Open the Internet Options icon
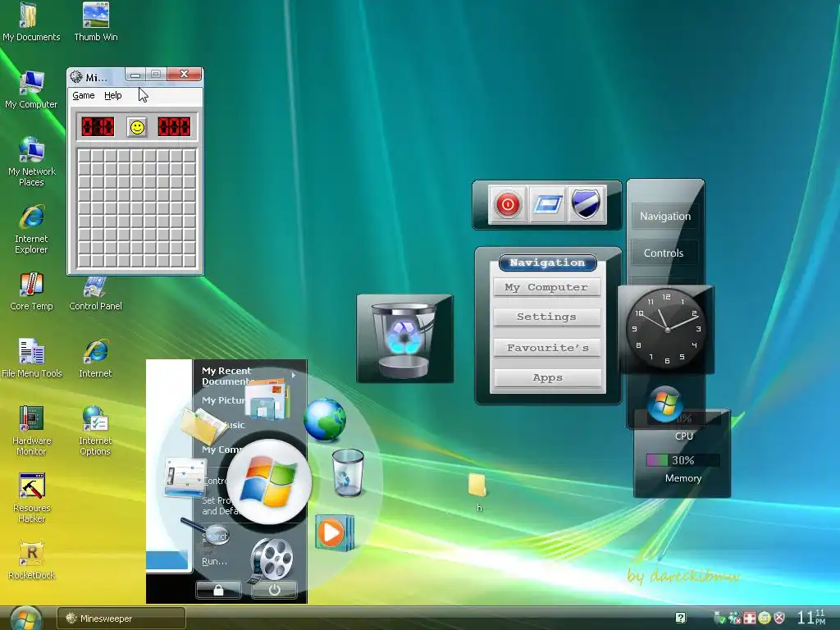 point(95,431)
